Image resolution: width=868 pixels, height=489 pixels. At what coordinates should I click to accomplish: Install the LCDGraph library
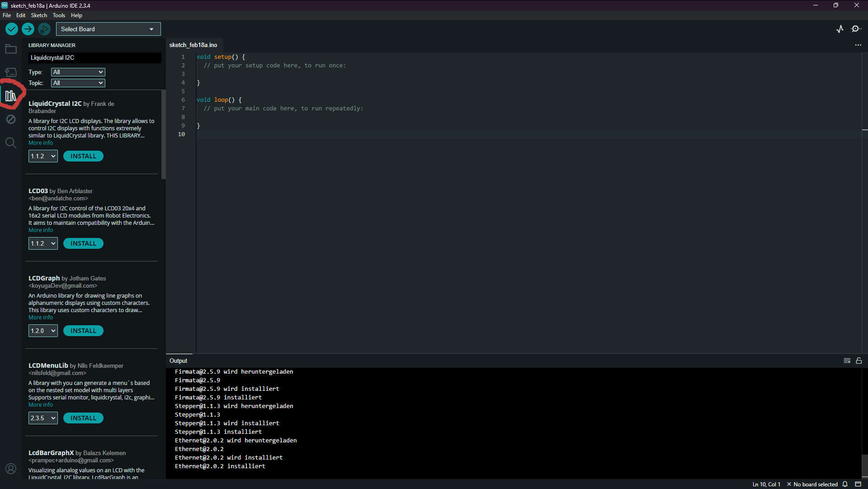(x=83, y=331)
